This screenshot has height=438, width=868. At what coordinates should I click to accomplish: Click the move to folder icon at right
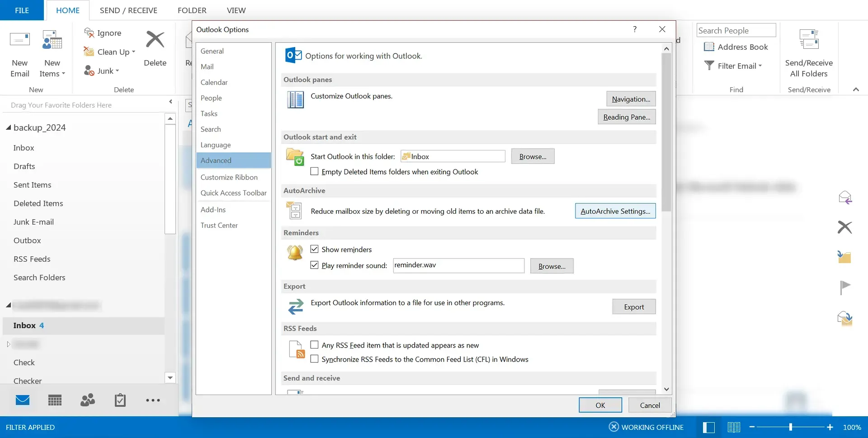(844, 257)
